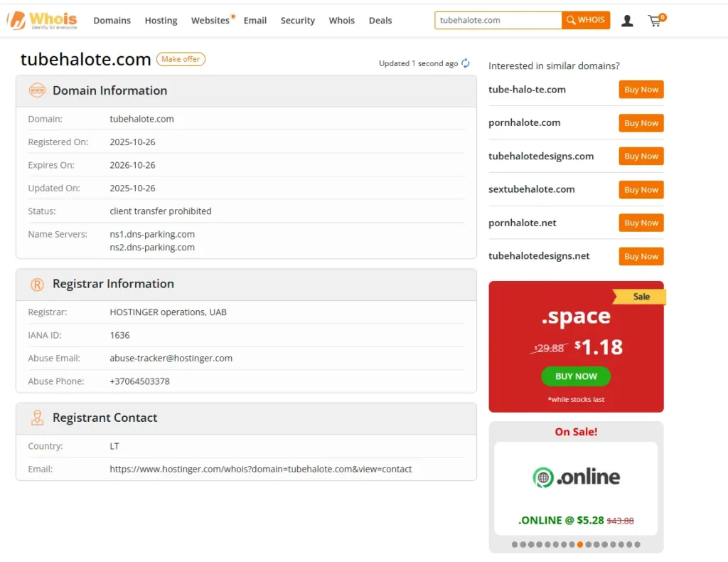Open the Email menu

(255, 21)
